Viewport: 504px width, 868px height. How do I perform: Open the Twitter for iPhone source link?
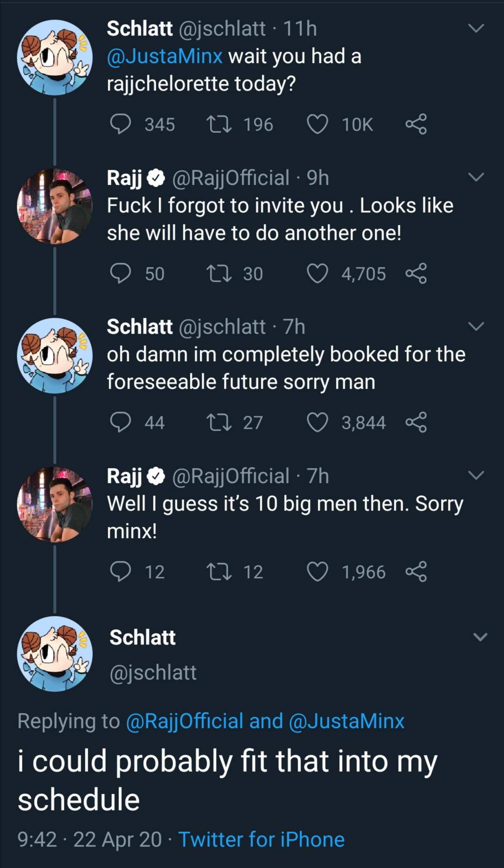coord(261,839)
